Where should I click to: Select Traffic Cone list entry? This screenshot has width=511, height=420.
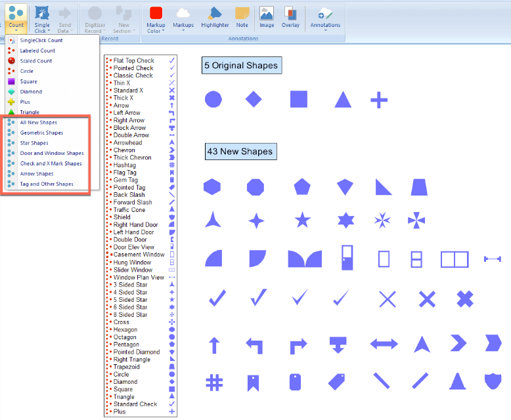[x=141, y=210]
